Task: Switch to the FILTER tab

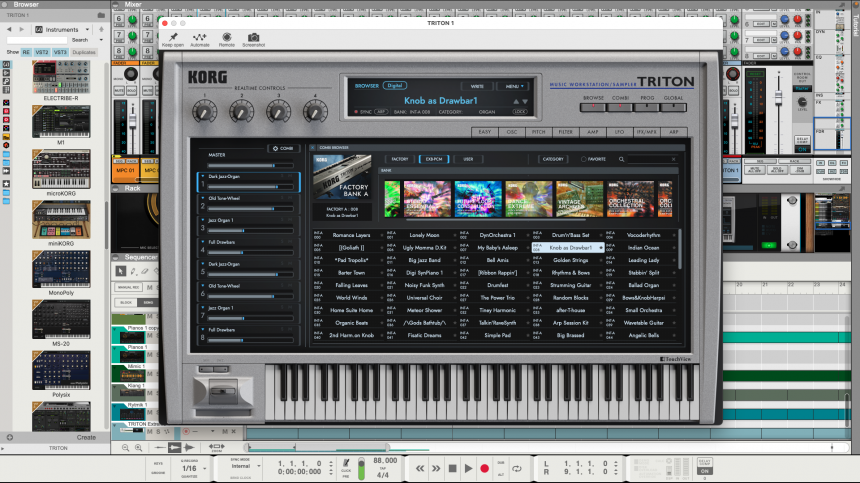Action: click(565, 132)
